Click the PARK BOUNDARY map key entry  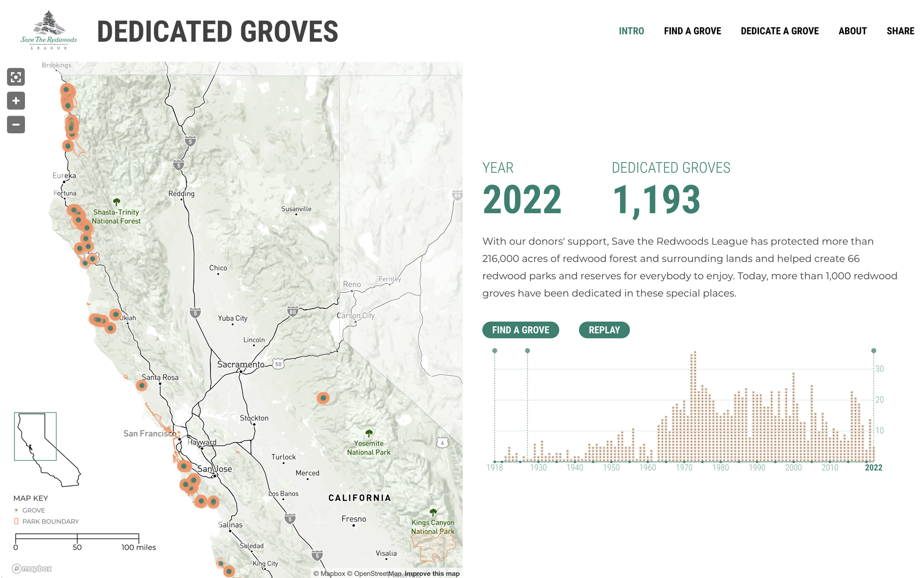pyautogui.click(x=47, y=521)
